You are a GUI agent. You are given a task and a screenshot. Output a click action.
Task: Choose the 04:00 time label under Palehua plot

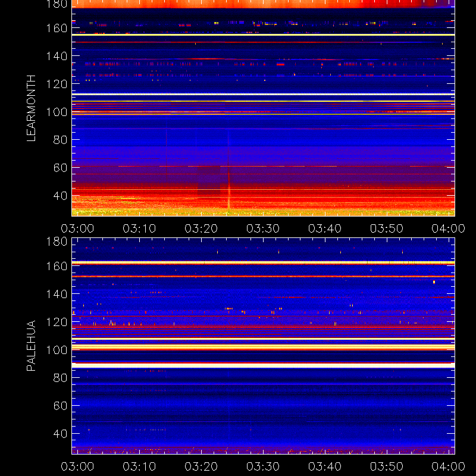(x=449, y=466)
